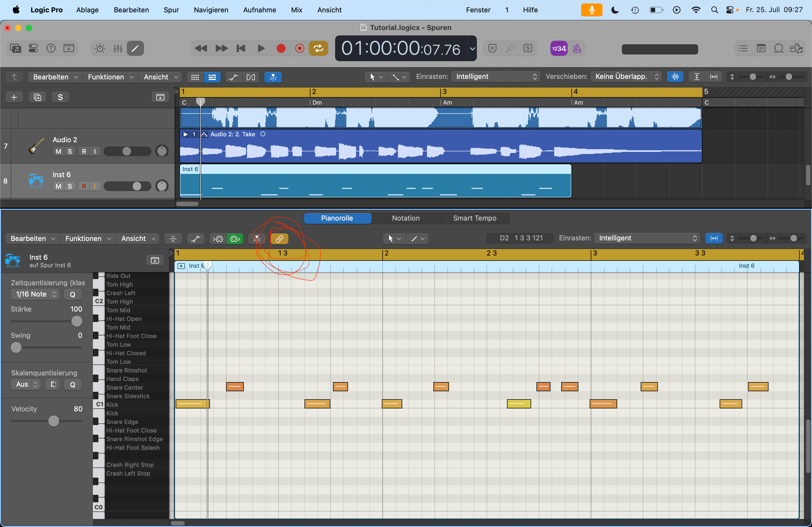The image size is (812, 527).
Task: Open the Mix menu
Action: click(x=296, y=10)
